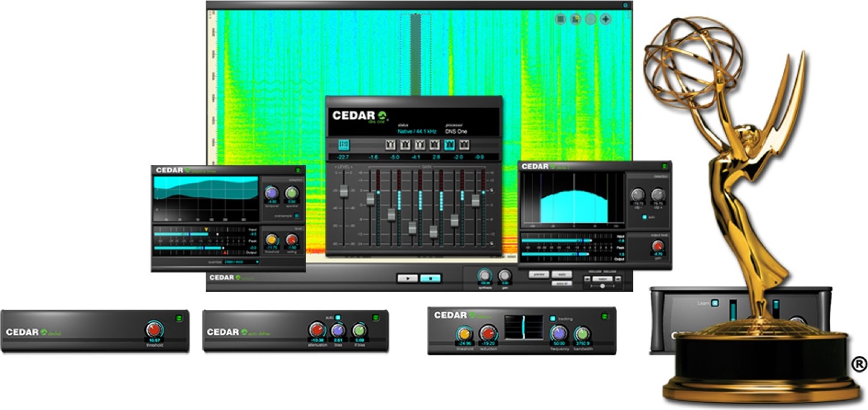Image resolution: width=868 pixels, height=410 pixels.
Task: Select the first band filter icon in DNS One
Action: (x=390, y=145)
